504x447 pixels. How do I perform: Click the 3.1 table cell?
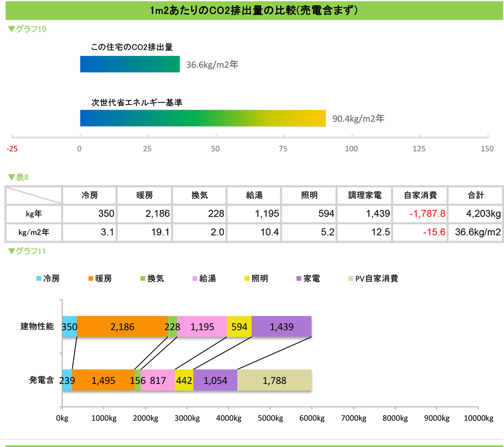(89, 232)
